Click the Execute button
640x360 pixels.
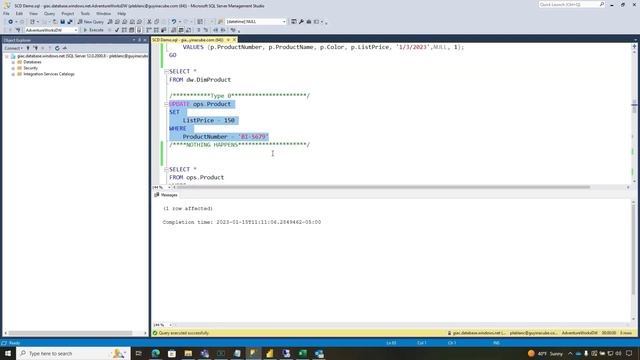click(93, 30)
